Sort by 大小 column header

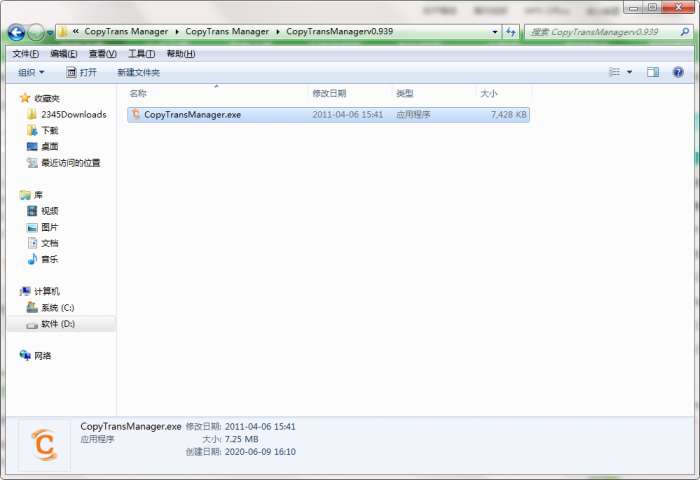click(x=488, y=93)
